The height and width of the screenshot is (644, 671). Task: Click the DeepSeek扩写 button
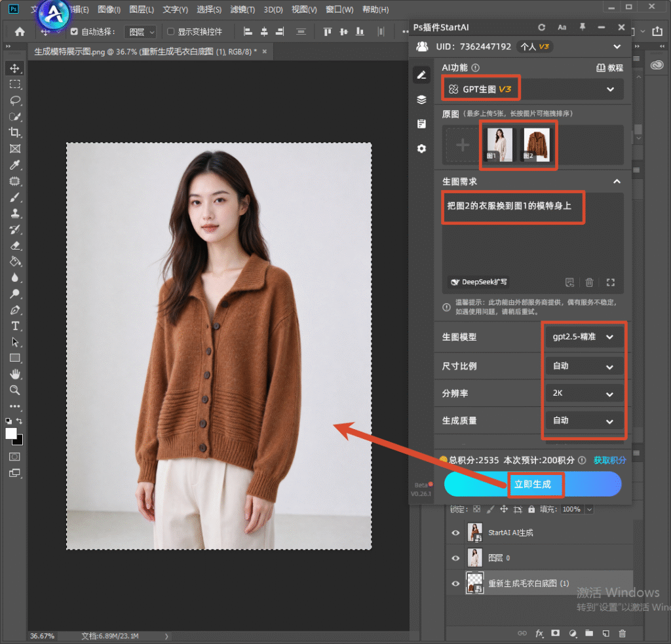tap(479, 282)
